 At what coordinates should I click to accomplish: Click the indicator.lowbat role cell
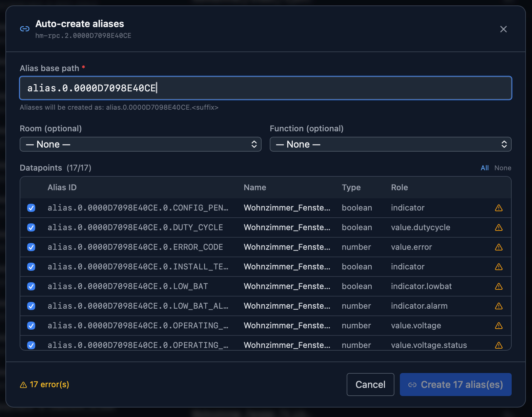421,286
